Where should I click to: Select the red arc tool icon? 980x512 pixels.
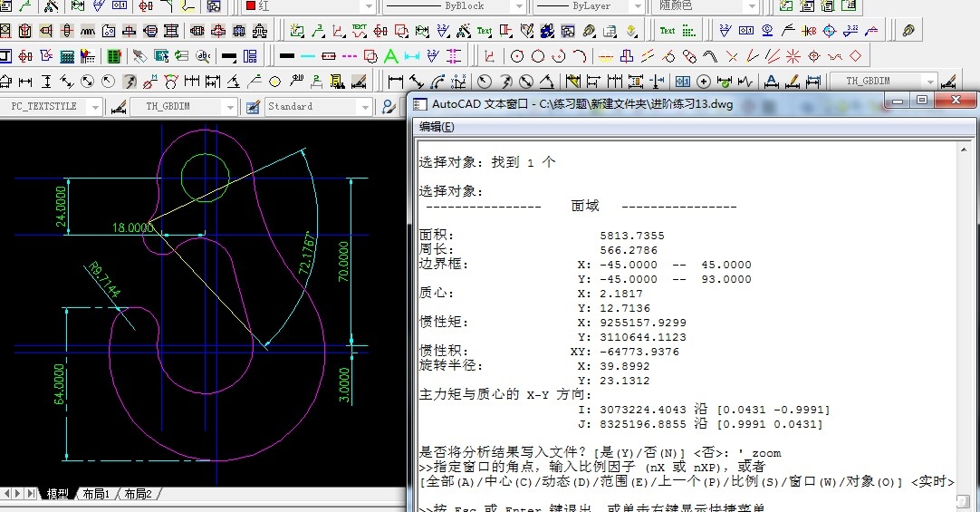pos(580,56)
